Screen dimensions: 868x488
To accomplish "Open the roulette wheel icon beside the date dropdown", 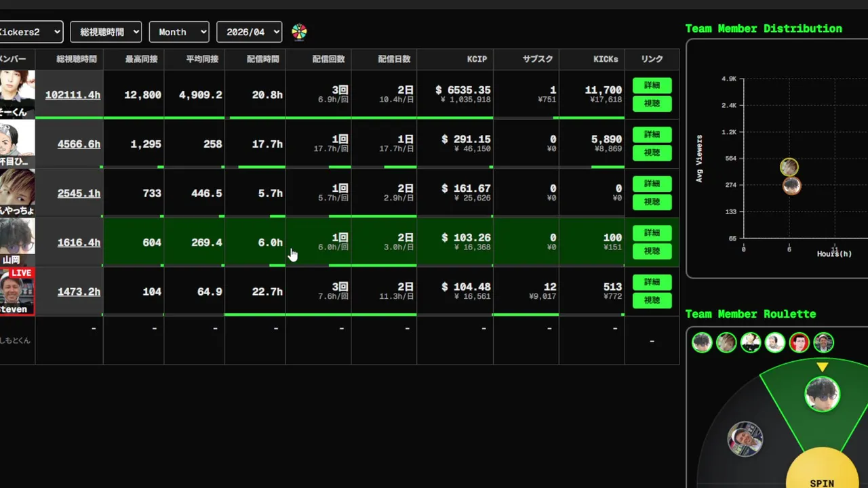I will pyautogui.click(x=299, y=32).
